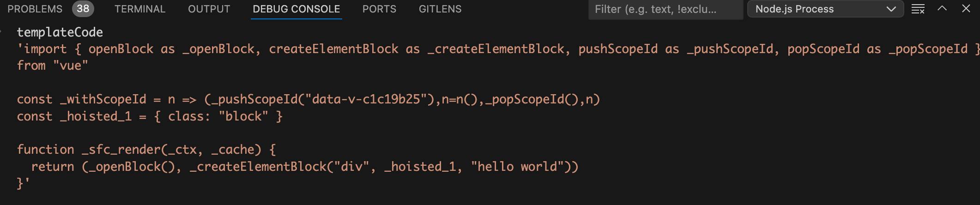Switch to the PROBLEMS tab
The image size is (980, 205).
[35, 9]
